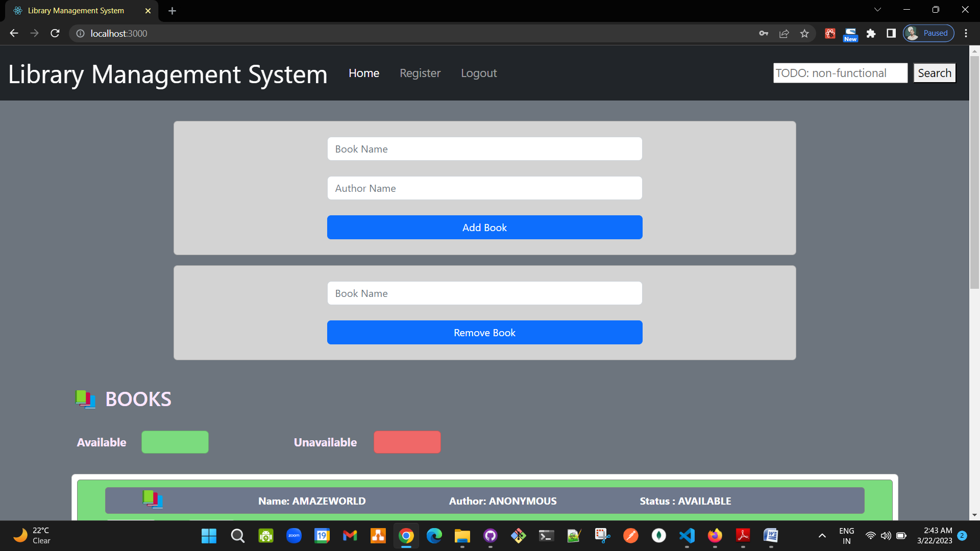Screen dimensions: 980x551
Task: Open Visual Studio Code from the taskbar
Action: pos(687,536)
